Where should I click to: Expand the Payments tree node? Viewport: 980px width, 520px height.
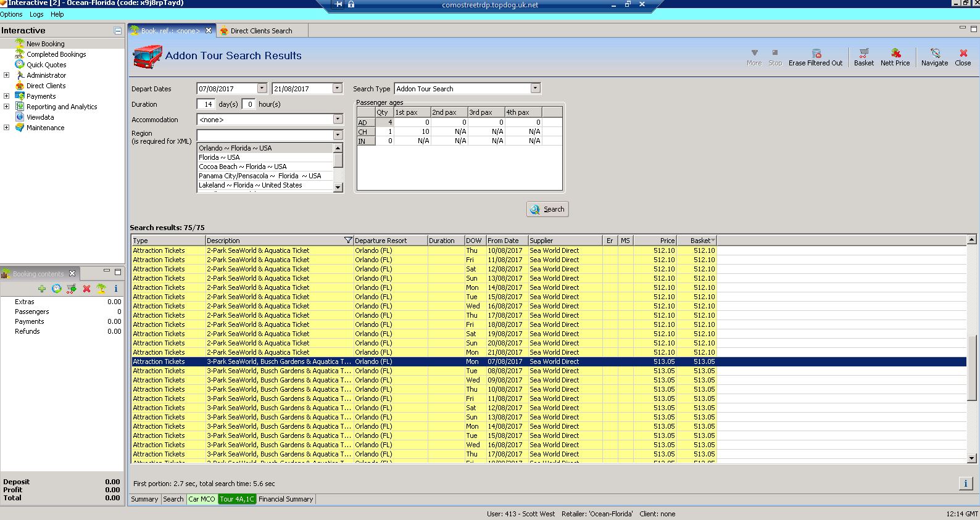[x=7, y=96]
